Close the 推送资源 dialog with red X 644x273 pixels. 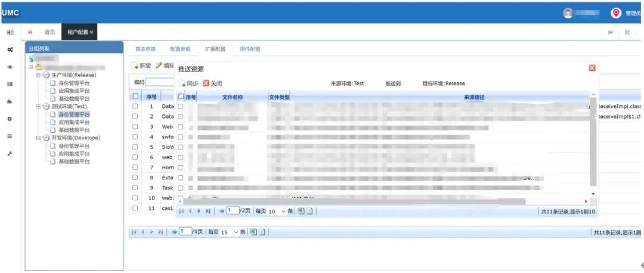click(592, 68)
